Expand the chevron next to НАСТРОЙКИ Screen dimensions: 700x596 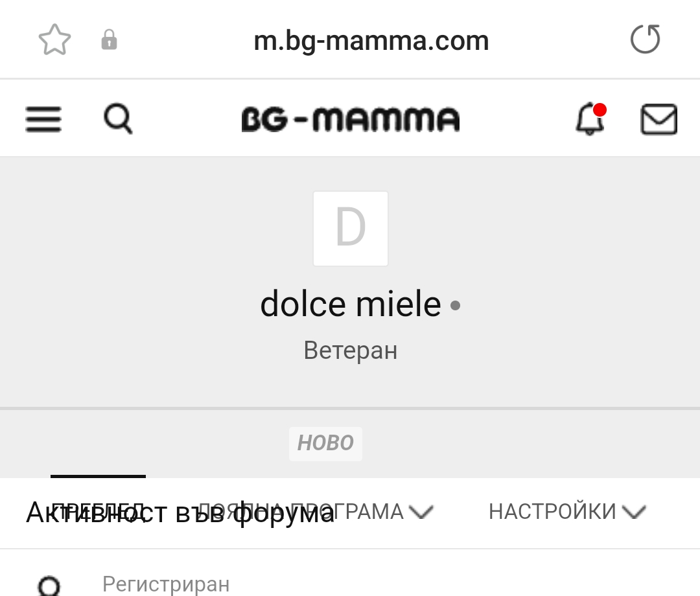(x=634, y=512)
